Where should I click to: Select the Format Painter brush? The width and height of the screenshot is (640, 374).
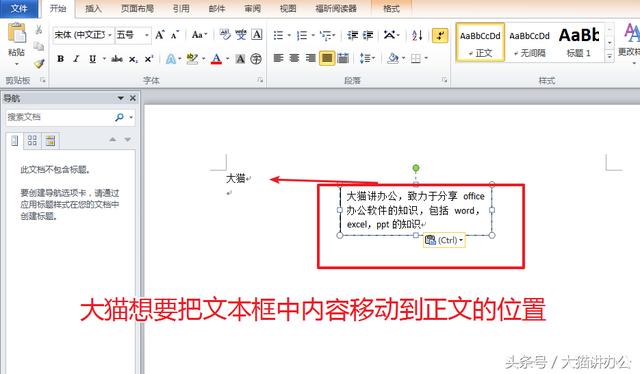click(x=39, y=63)
